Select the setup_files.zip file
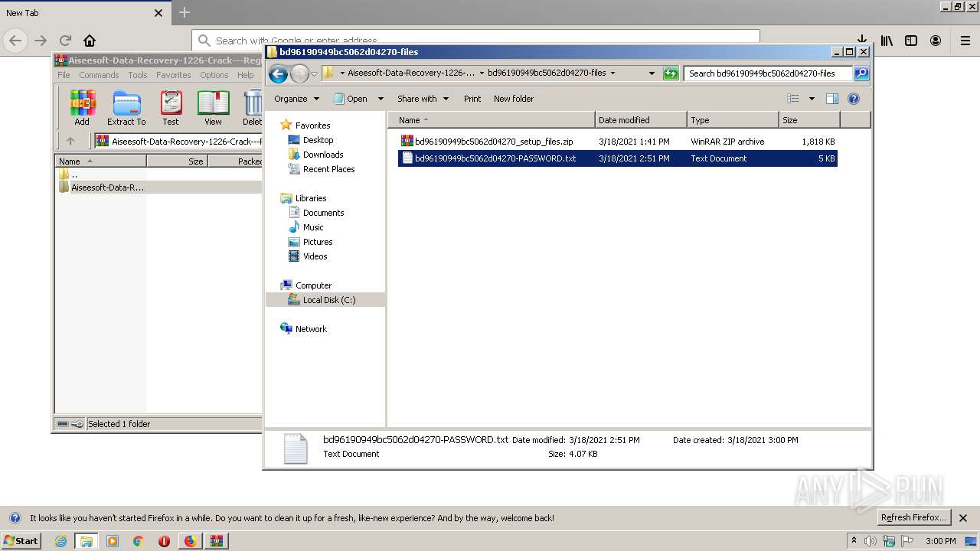 click(618, 142)
